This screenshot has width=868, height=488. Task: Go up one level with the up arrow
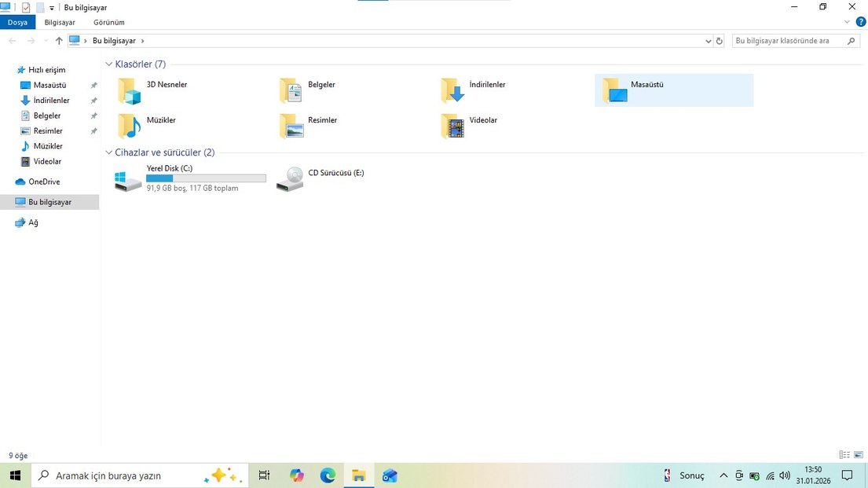tap(59, 41)
